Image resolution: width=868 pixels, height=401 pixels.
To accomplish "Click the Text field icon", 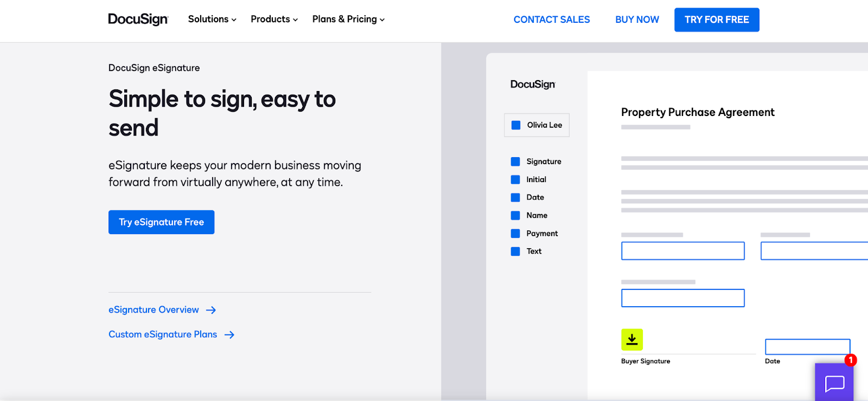I will [515, 251].
